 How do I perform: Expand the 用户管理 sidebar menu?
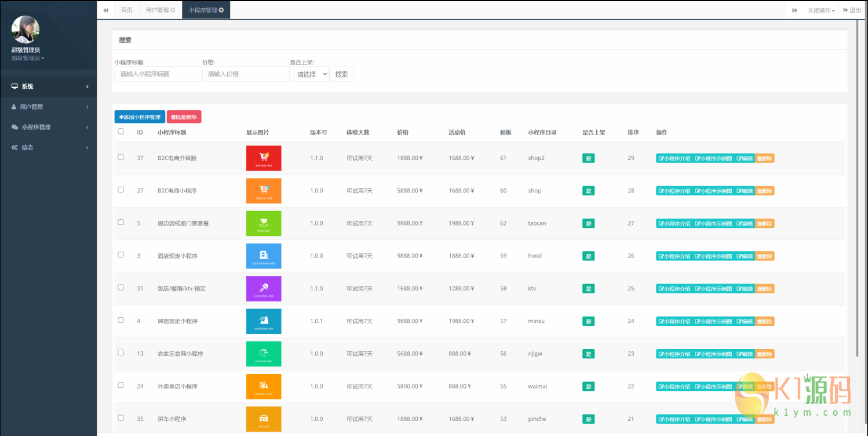pos(48,107)
